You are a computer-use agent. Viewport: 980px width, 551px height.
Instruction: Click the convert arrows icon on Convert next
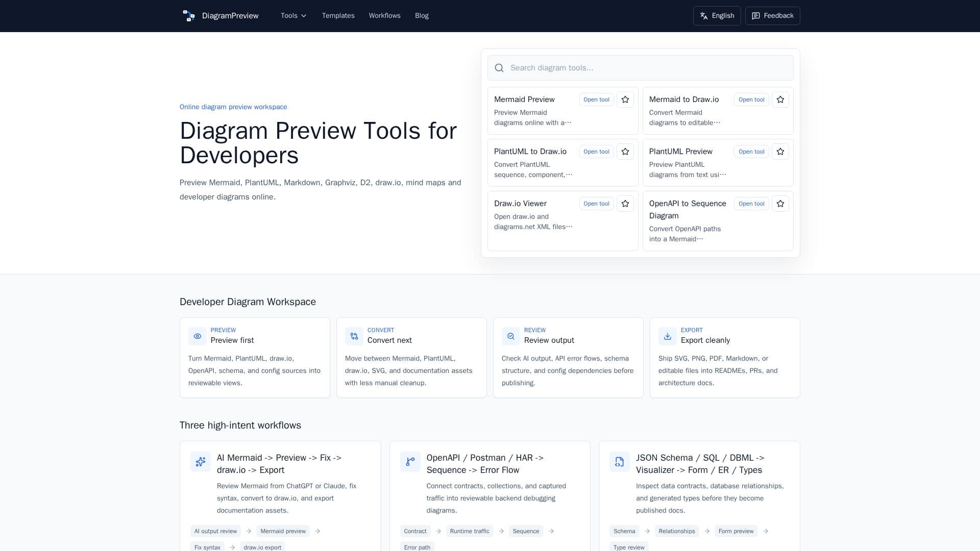pyautogui.click(x=354, y=336)
